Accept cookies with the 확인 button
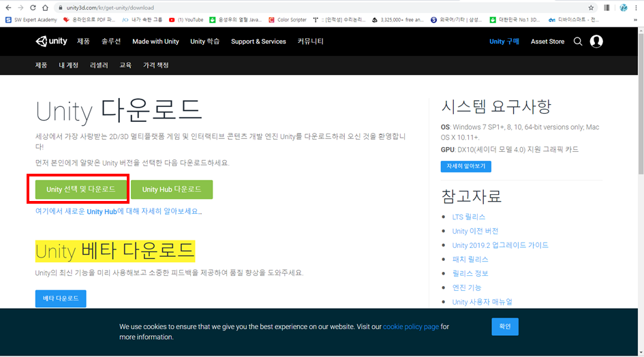 [x=505, y=326]
